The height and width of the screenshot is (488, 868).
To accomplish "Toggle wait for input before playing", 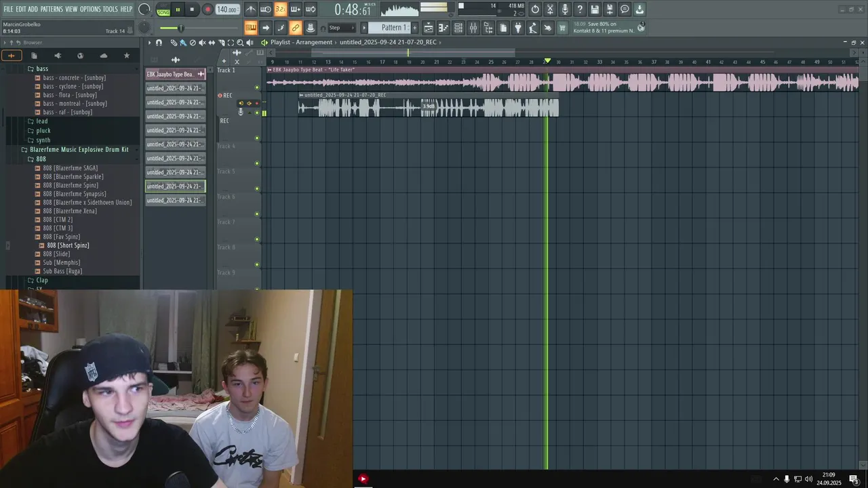I will tap(265, 9).
